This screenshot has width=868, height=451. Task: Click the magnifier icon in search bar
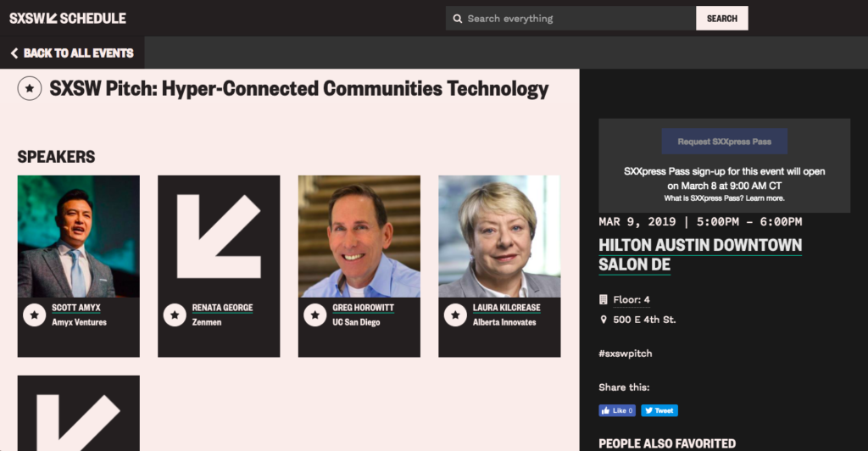click(x=457, y=19)
